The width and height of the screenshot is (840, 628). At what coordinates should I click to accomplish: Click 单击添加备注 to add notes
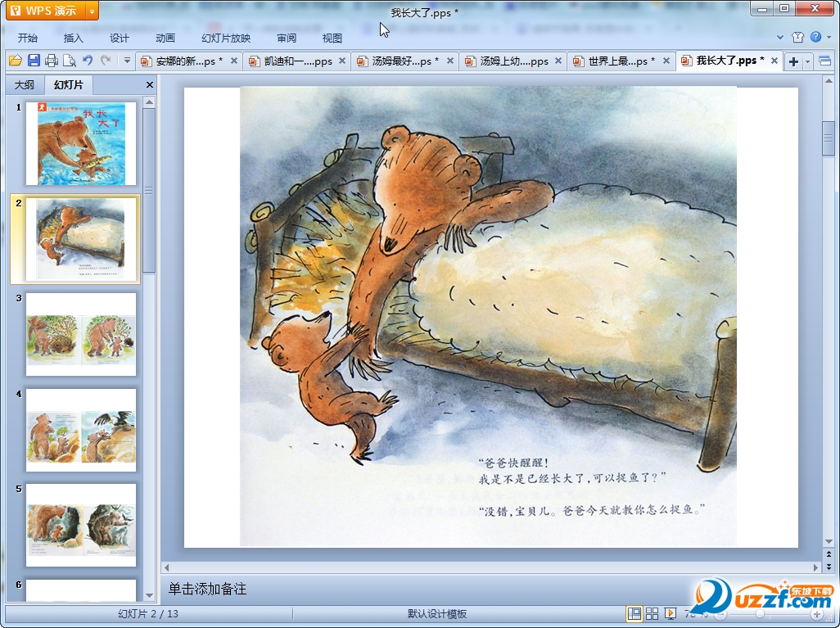(207, 589)
